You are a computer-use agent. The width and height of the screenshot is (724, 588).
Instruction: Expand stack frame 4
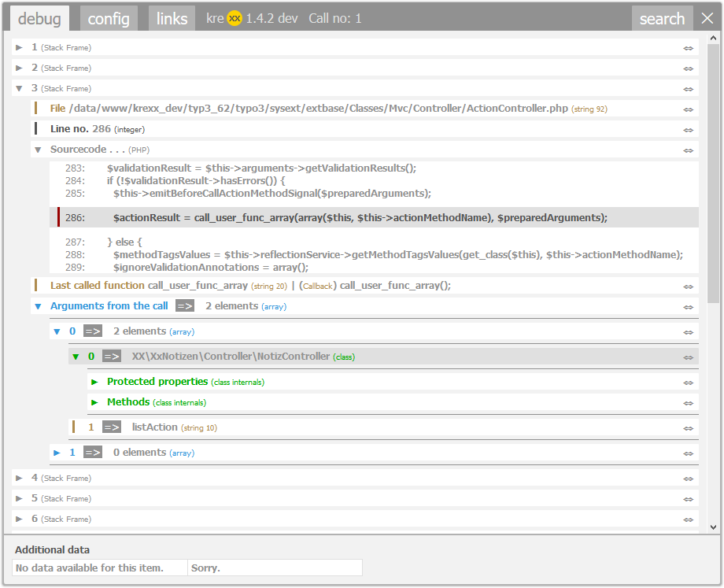pos(19,478)
